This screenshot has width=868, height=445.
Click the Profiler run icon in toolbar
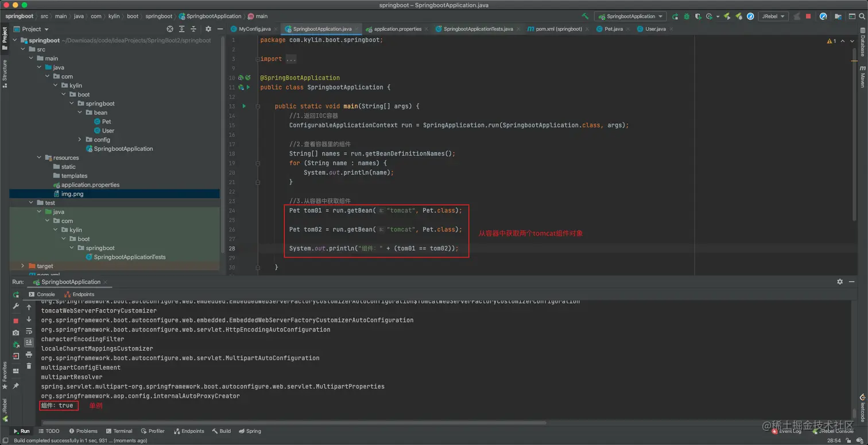pos(709,17)
